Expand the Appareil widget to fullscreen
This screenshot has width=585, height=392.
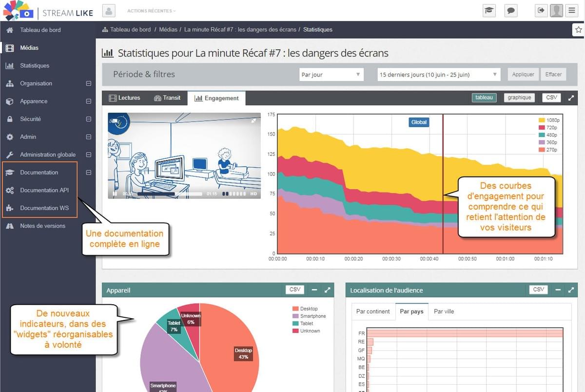[328, 290]
